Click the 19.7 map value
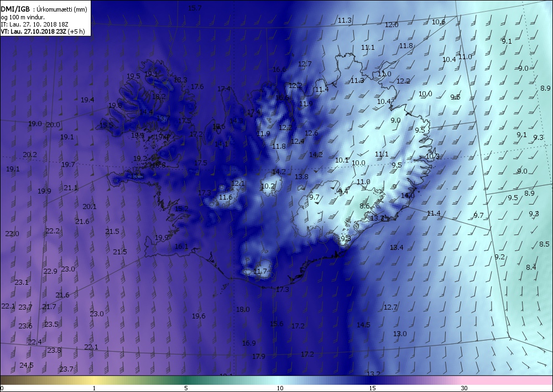Image resolution: width=553 pixels, height=392 pixels. click(x=68, y=165)
